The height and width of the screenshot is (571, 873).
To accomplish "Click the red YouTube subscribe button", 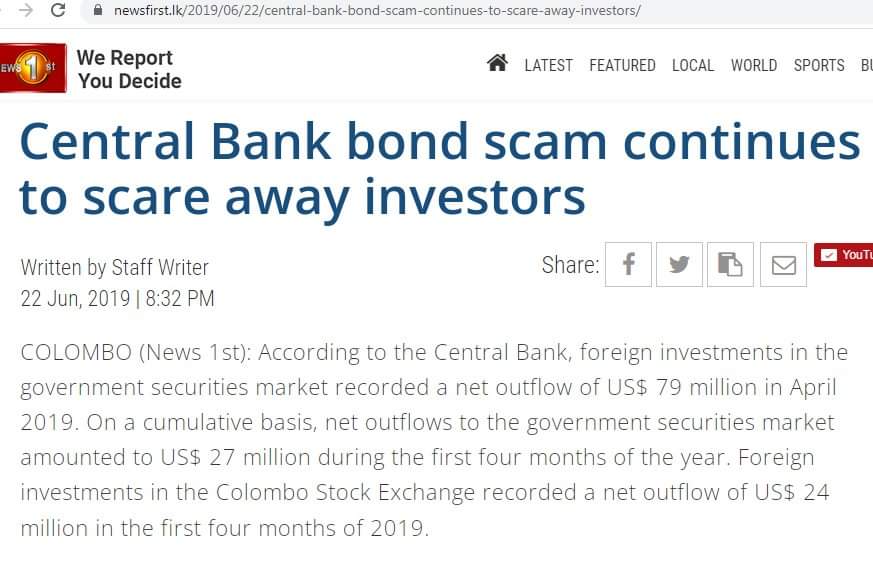I will click(843, 255).
